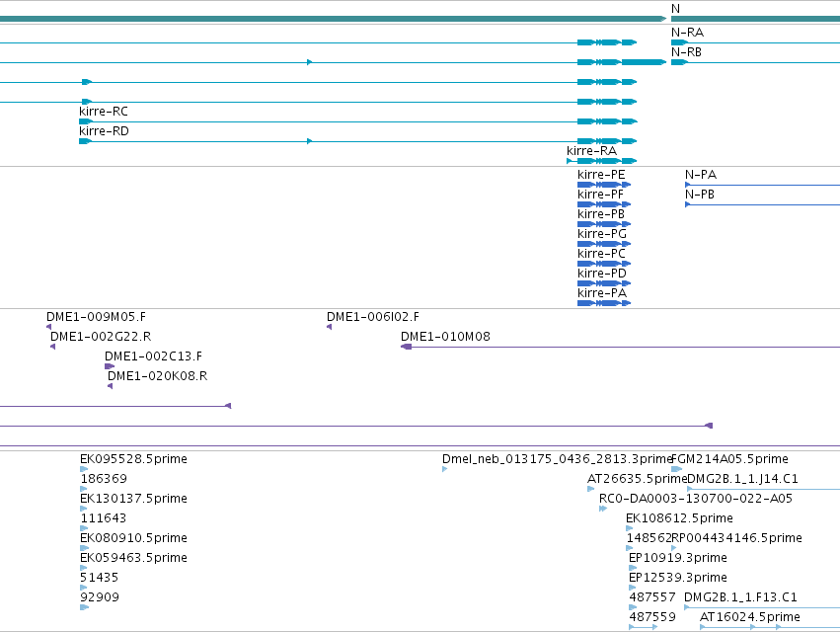Select the DME1-002G22.R clone feature
This screenshot has height=632, width=840.
click(x=52, y=347)
